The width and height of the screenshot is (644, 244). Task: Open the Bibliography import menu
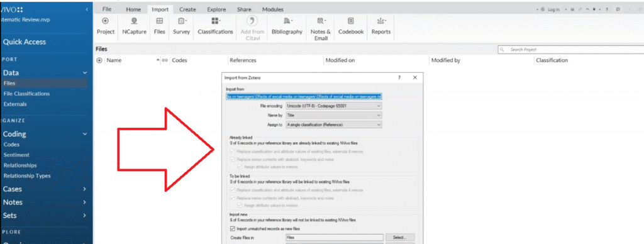(x=287, y=26)
